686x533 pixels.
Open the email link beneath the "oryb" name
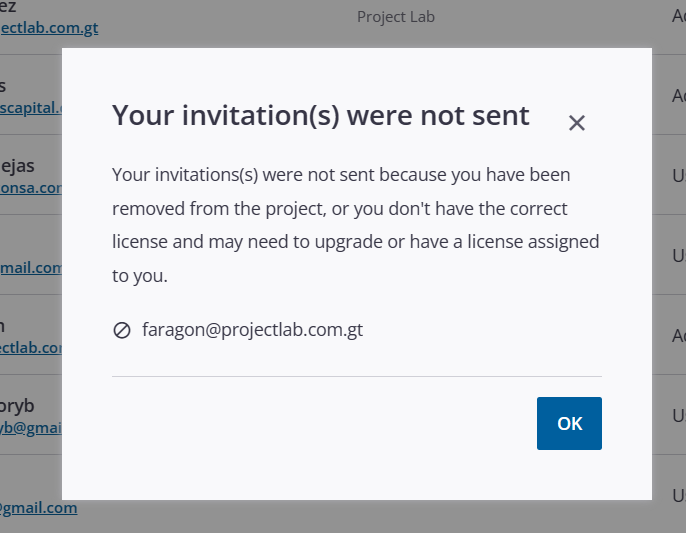click(x=30, y=427)
